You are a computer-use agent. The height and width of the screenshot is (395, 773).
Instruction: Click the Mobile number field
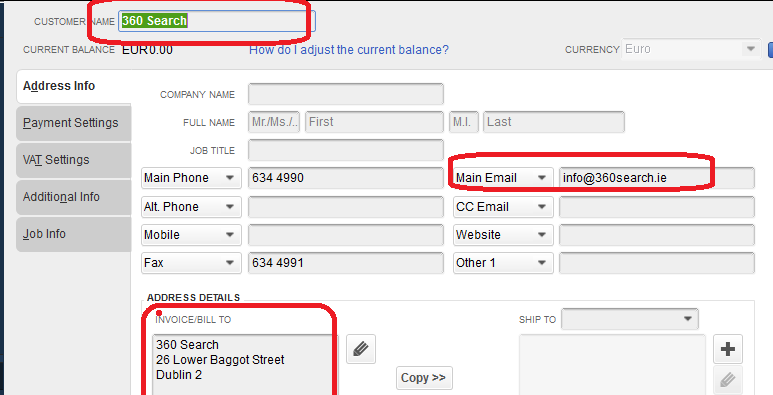[x=346, y=235]
